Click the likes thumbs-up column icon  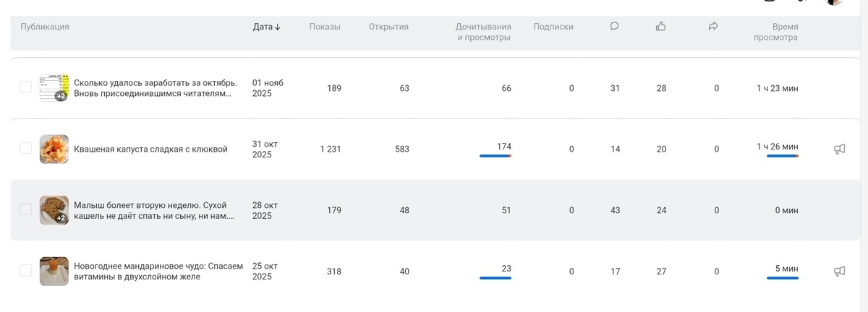[x=660, y=27]
